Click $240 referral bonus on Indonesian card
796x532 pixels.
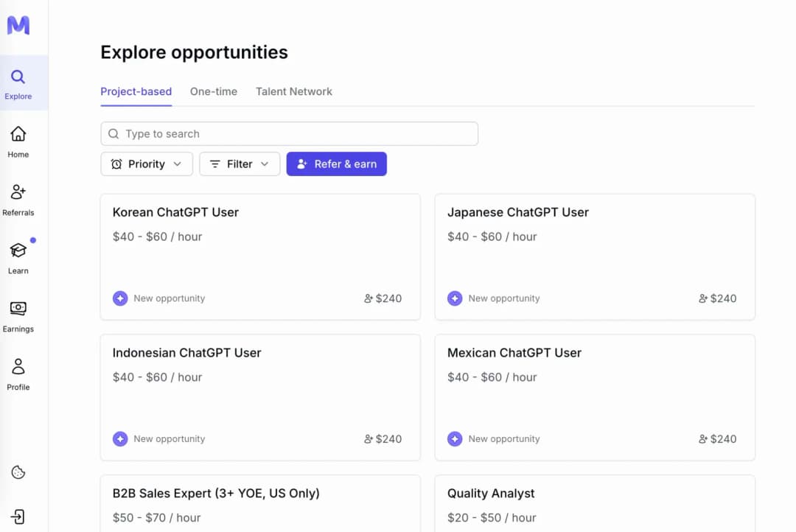[389, 439]
